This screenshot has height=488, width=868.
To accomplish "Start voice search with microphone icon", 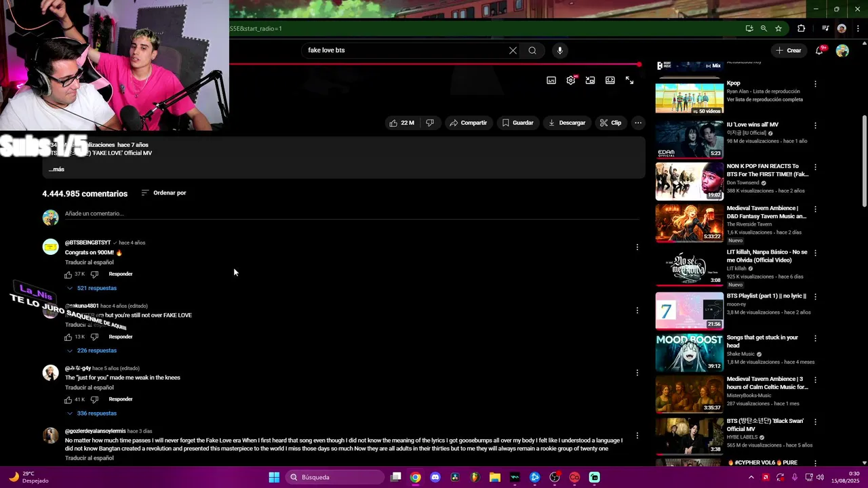I will pos(559,50).
